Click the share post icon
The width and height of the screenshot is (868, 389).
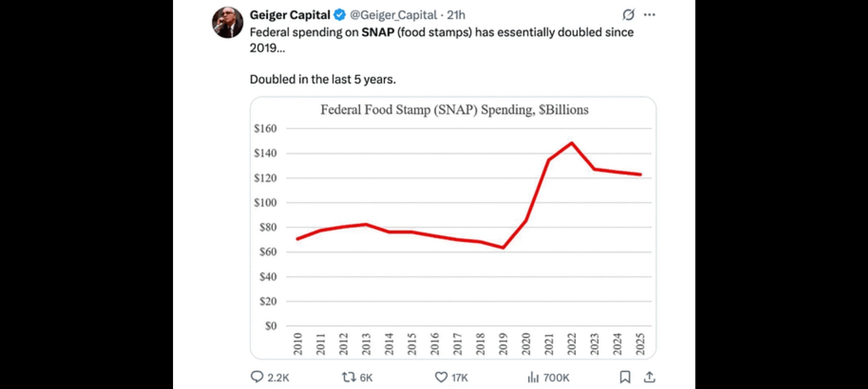tap(649, 377)
